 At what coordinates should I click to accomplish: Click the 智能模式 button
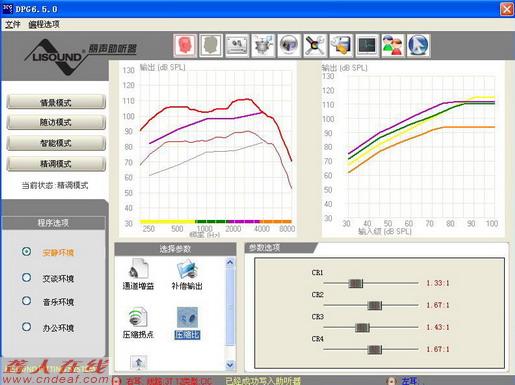pos(56,143)
